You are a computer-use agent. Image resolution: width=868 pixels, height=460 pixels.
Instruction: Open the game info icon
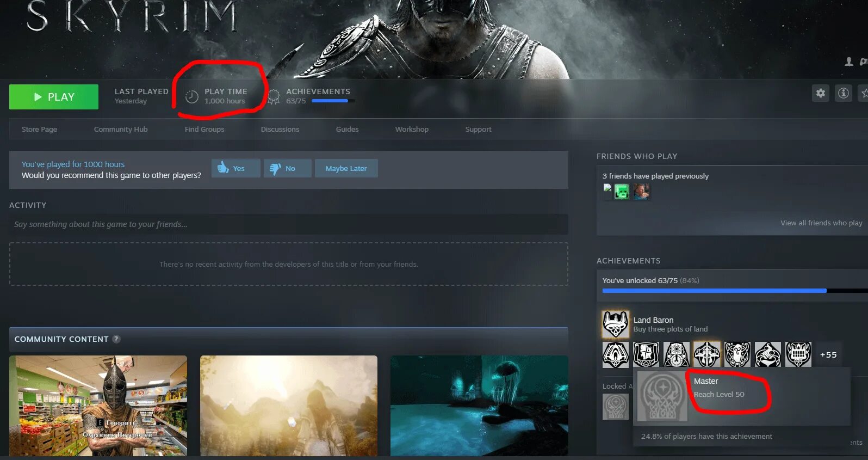click(x=843, y=93)
